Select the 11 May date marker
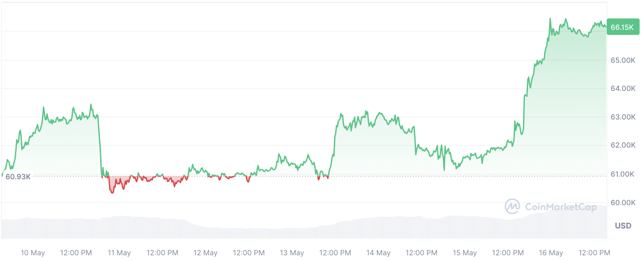This screenshot has width=644, height=261. click(x=119, y=253)
